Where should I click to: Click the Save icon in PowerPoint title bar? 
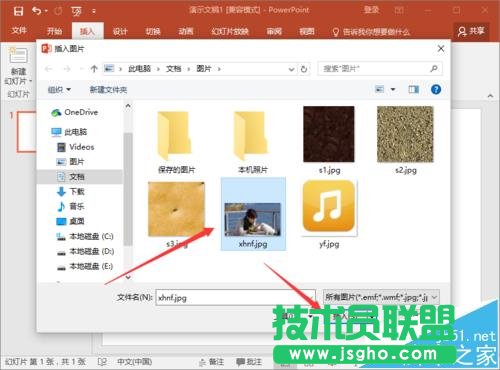[x=18, y=11]
